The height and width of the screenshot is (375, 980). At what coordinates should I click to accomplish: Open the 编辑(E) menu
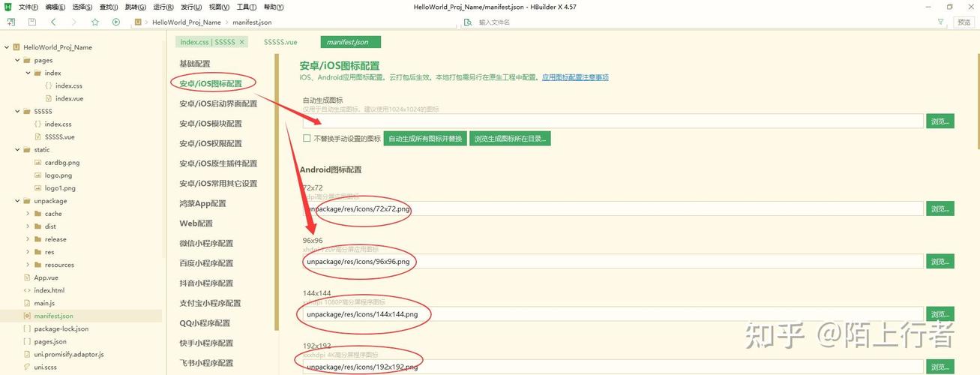[55, 7]
